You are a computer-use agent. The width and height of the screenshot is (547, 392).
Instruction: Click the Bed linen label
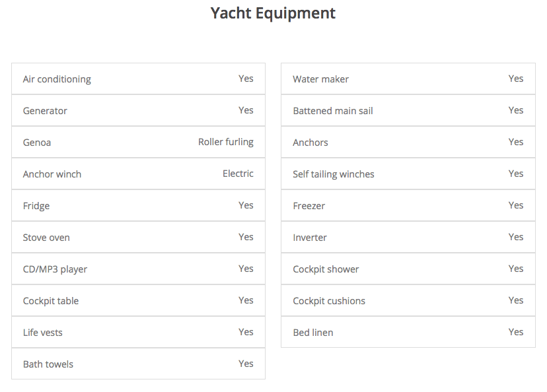pyautogui.click(x=313, y=333)
